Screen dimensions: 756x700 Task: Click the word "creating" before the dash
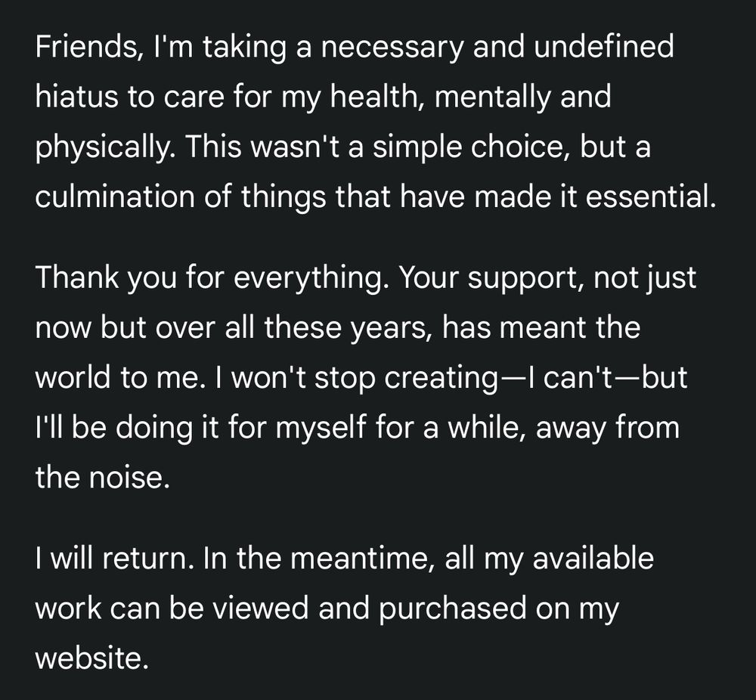click(x=442, y=377)
